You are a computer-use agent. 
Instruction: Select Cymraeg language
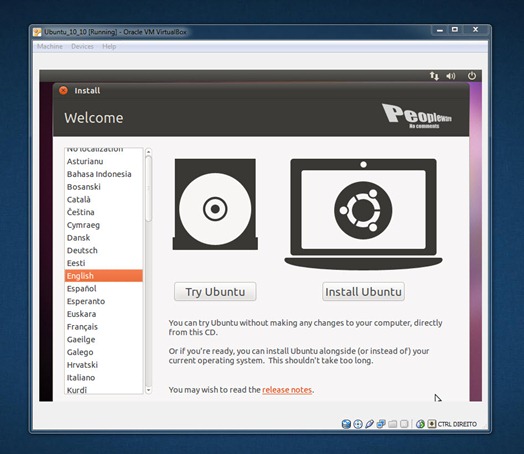click(x=104, y=225)
